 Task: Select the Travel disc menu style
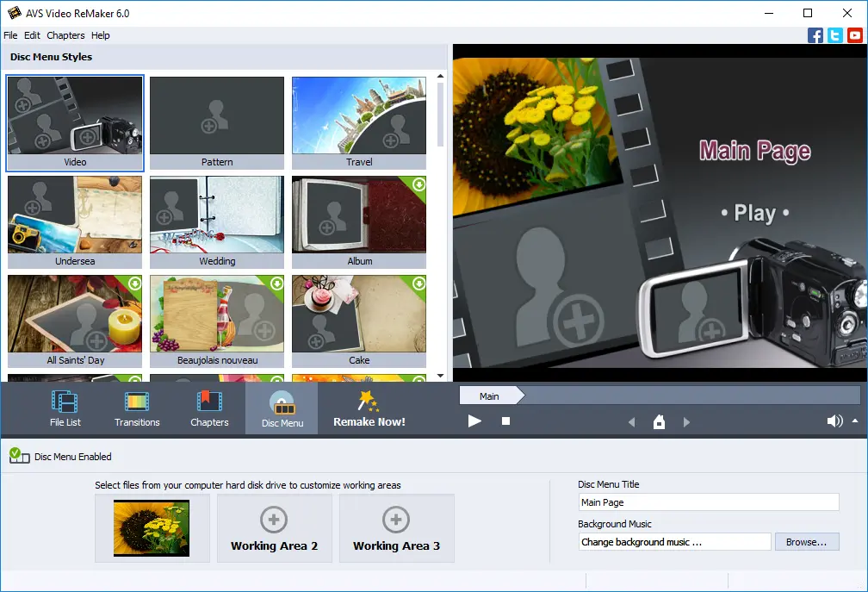click(x=359, y=122)
